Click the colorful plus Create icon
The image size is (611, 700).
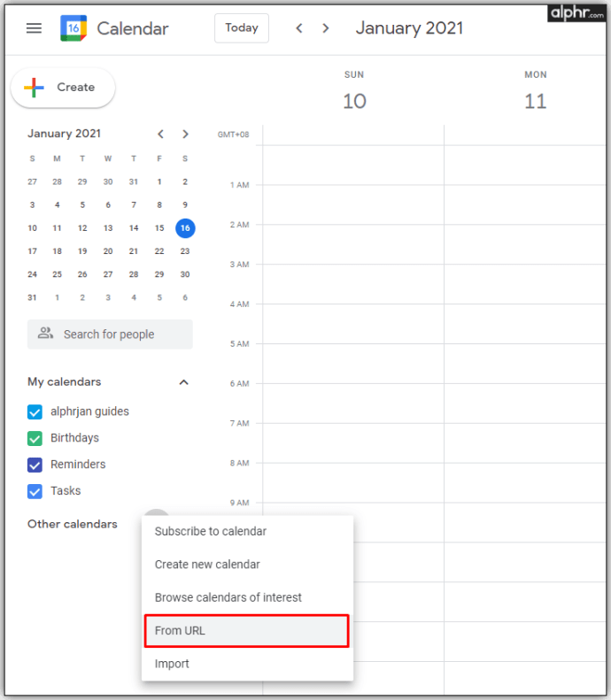coord(34,87)
